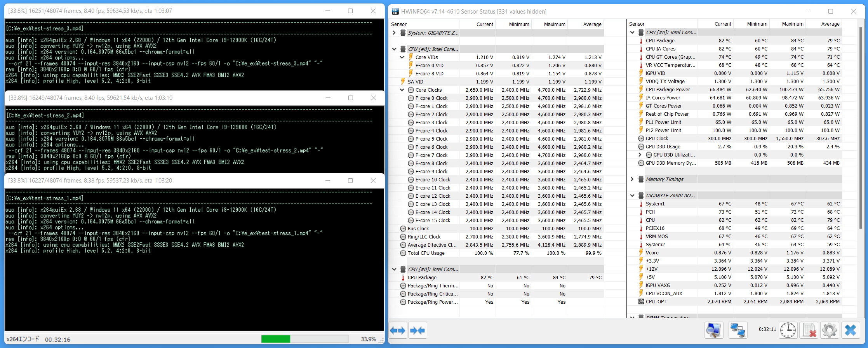
Task: Click the lightning icon beside Vcore
Action: (641, 252)
